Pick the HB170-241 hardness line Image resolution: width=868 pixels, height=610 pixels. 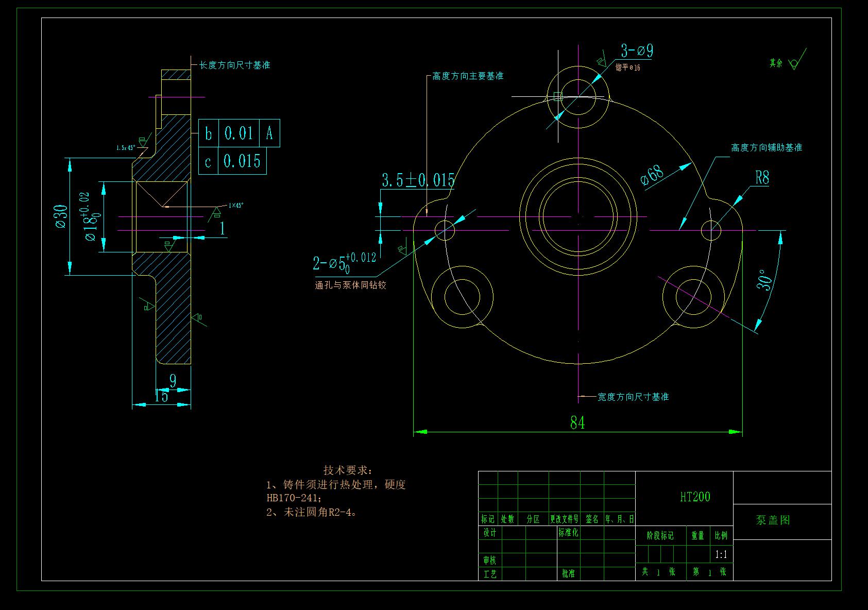295,499
